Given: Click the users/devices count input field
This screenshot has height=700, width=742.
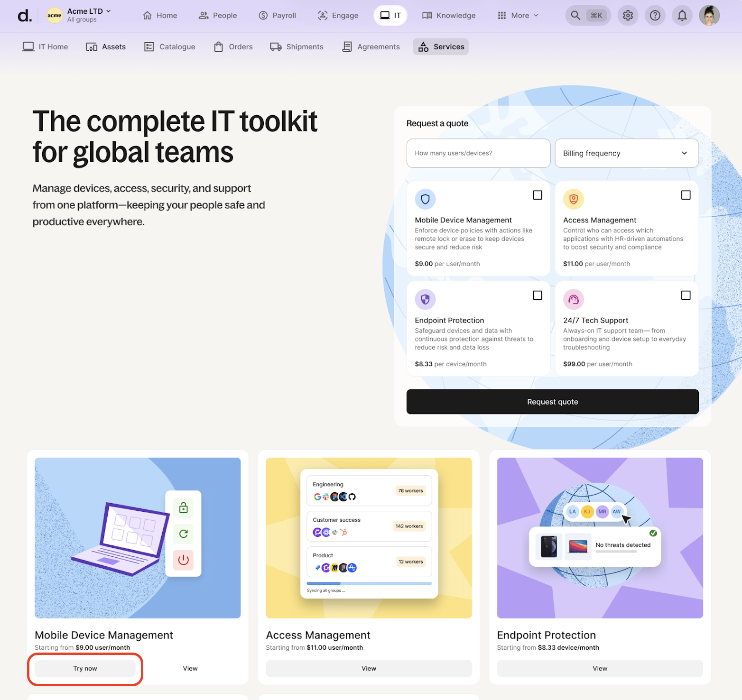Looking at the screenshot, I should [x=478, y=153].
